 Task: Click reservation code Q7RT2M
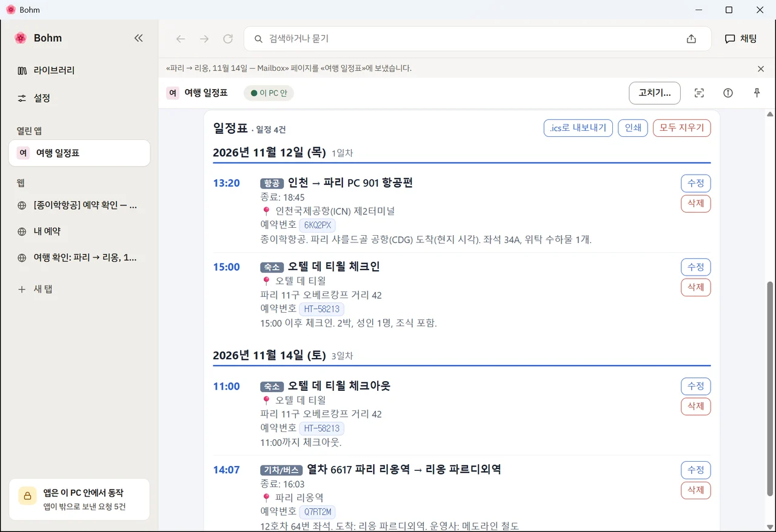(x=317, y=512)
